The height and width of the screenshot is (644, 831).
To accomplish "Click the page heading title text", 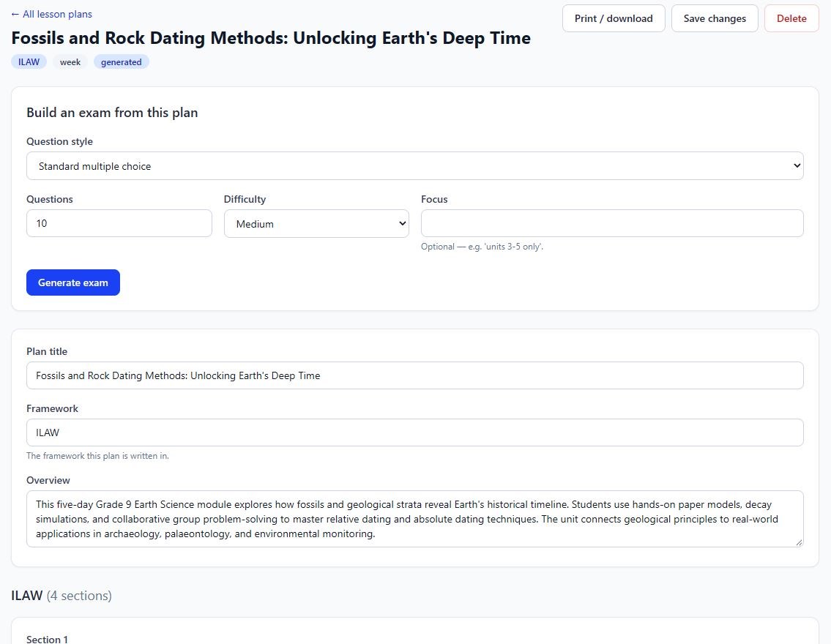I will point(271,38).
